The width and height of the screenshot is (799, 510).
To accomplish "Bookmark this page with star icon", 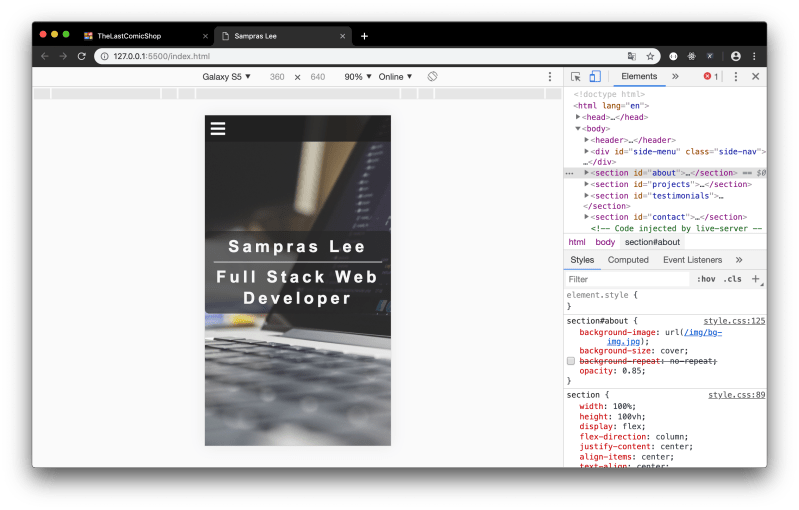I will (x=650, y=57).
